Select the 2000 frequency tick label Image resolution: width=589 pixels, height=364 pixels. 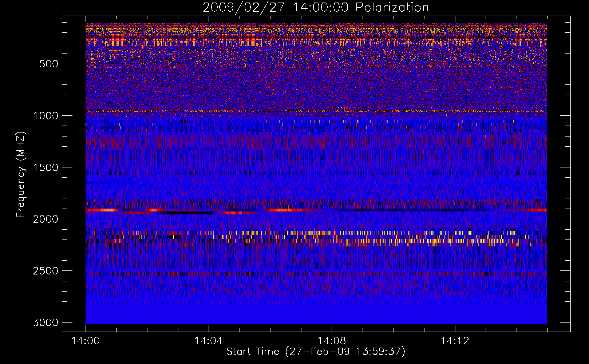[x=46, y=219]
